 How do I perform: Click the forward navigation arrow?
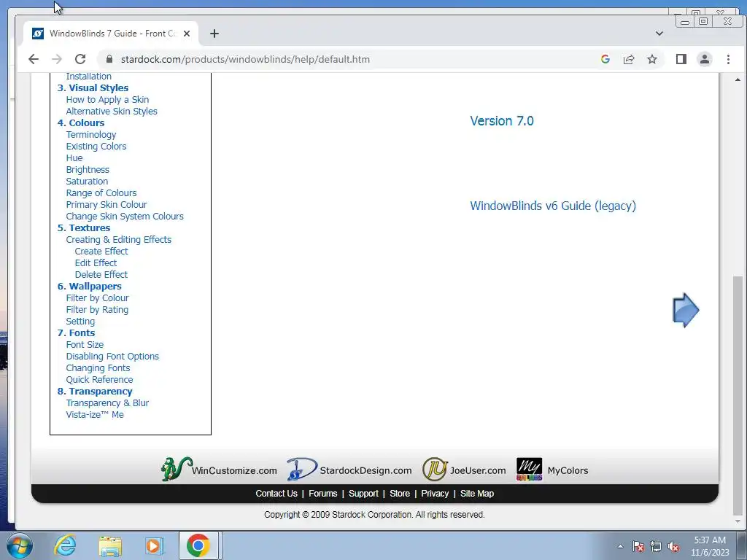point(57,59)
